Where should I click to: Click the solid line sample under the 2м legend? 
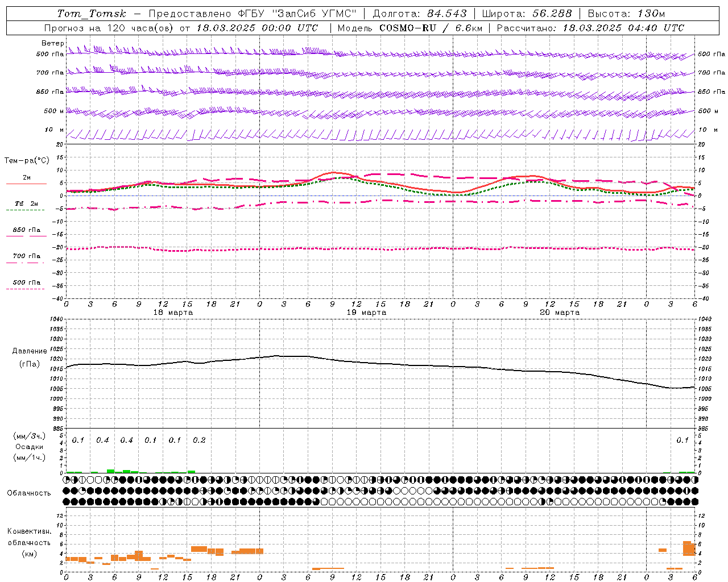coord(26,184)
